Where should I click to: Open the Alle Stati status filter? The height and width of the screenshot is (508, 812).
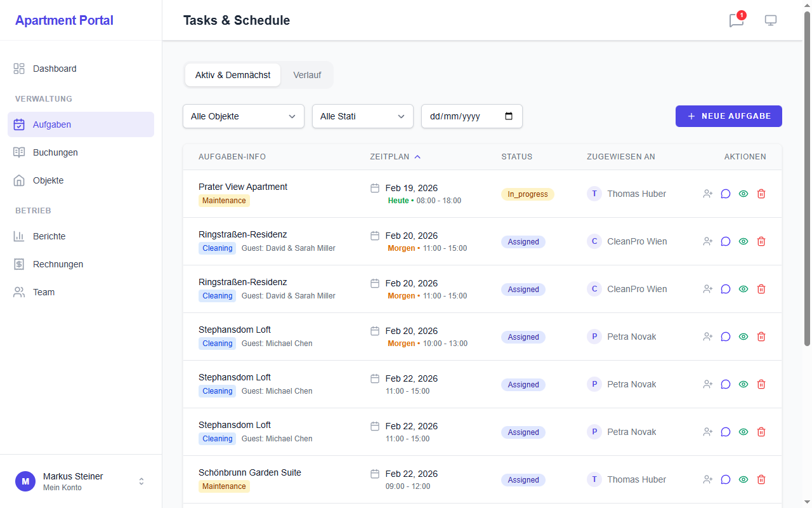362,116
